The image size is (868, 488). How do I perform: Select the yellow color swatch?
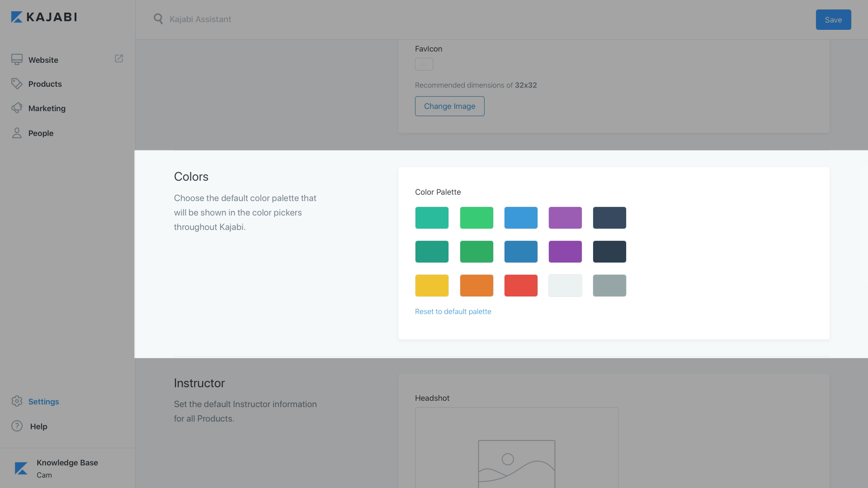pos(432,286)
